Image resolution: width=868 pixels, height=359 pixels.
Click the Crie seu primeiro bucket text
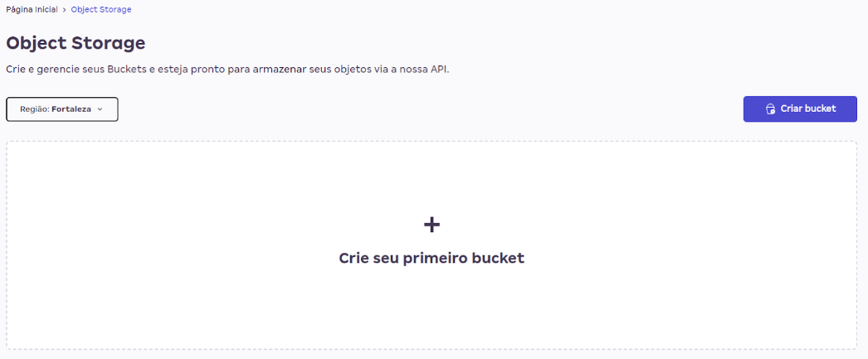click(432, 258)
